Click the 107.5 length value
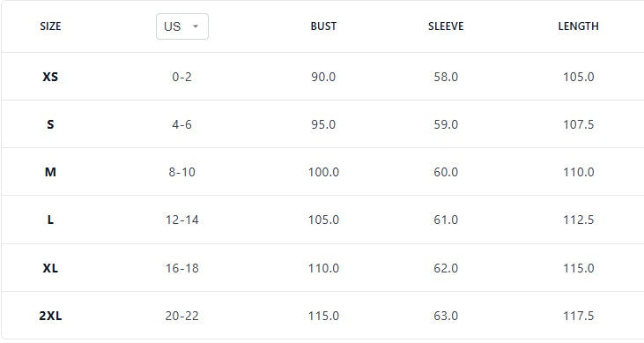Screen dimensions: 644x343 pos(578,124)
